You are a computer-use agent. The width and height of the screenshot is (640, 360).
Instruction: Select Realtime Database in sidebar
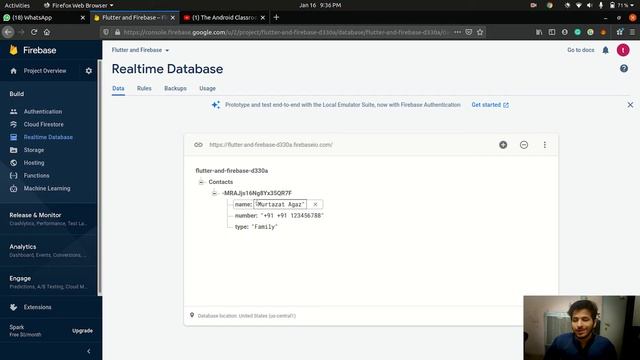tap(48, 137)
